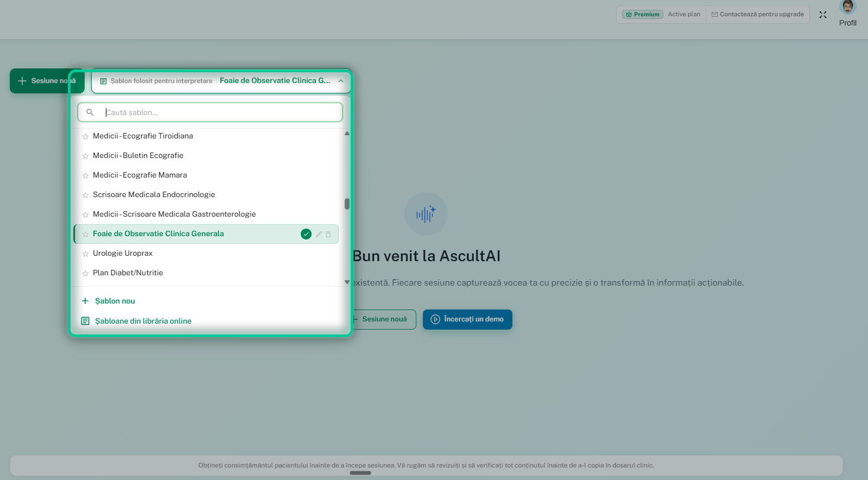Star Foaie de Observatie Clinica Generala

tap(85, 234)
